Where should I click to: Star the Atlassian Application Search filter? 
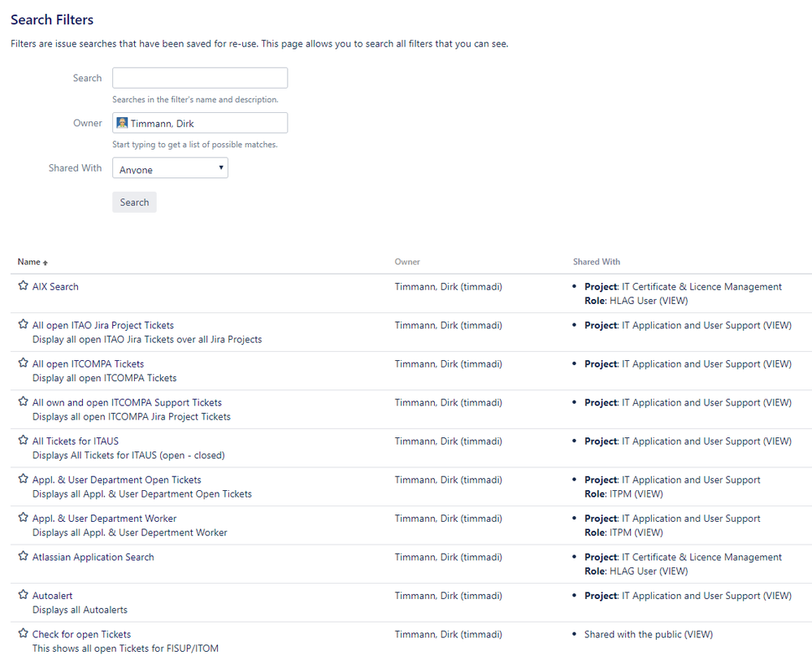coord(23,557)
